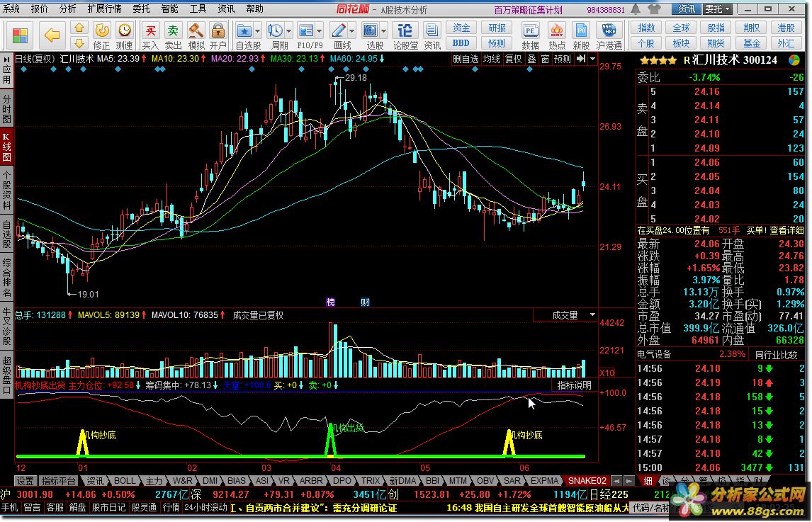
Task: Click the yellow up arrow icon
Action: tap(79, 28)
